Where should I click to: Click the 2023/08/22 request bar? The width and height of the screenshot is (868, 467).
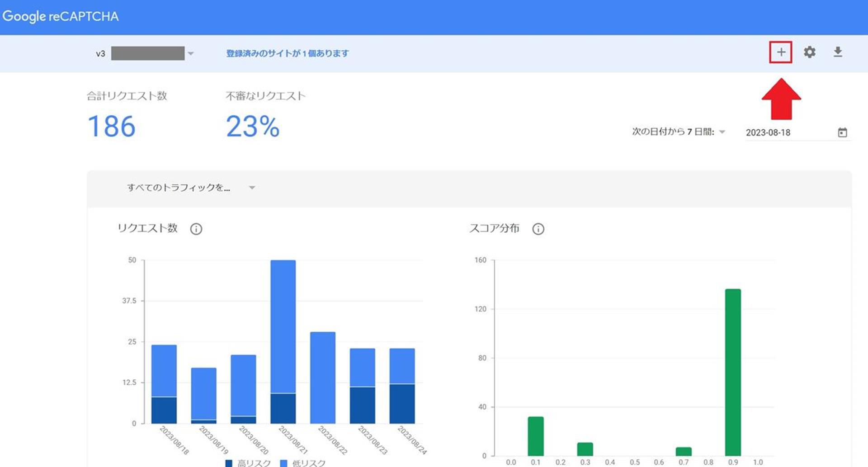[323, 377]
